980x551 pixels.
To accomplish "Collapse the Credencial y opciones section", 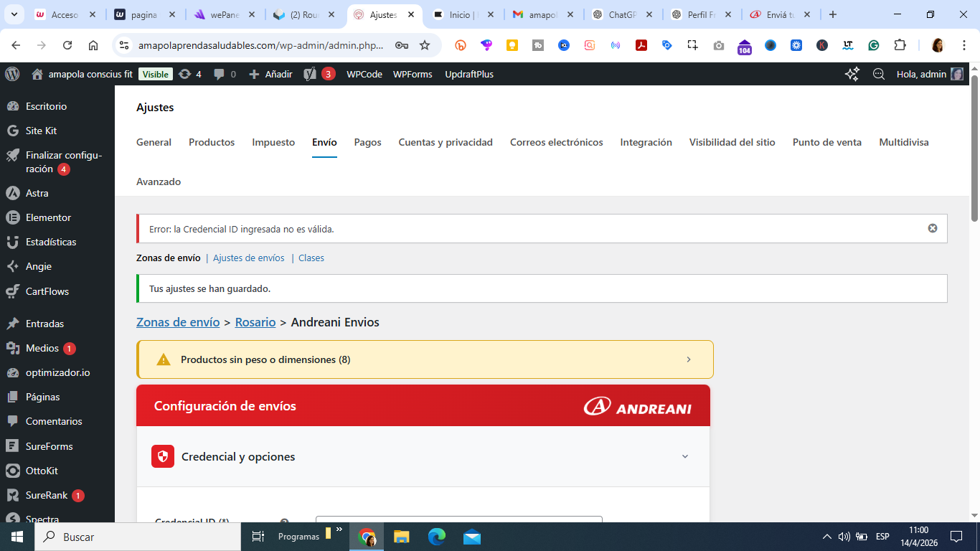I will click(x=684, y=456).
